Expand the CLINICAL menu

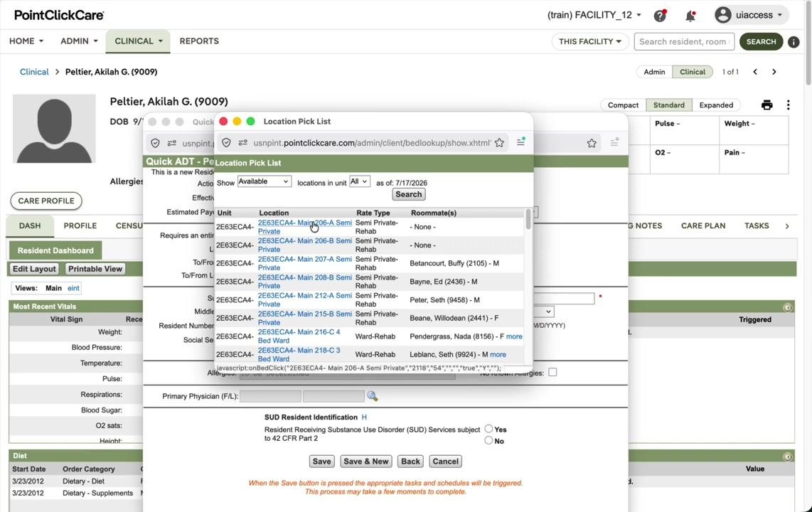(x=138, y=41)
